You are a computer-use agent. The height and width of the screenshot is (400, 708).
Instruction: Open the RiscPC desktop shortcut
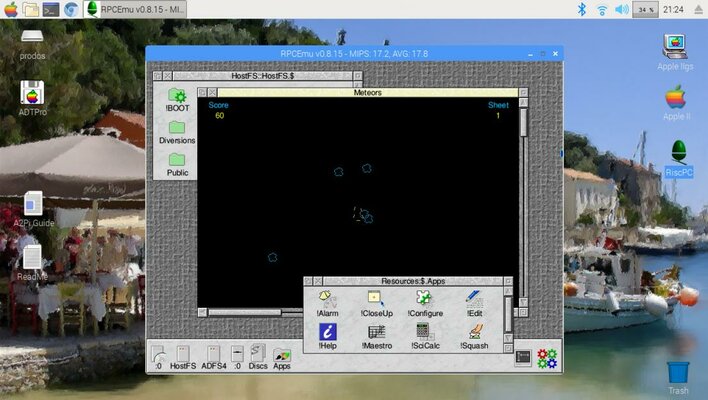679,158
